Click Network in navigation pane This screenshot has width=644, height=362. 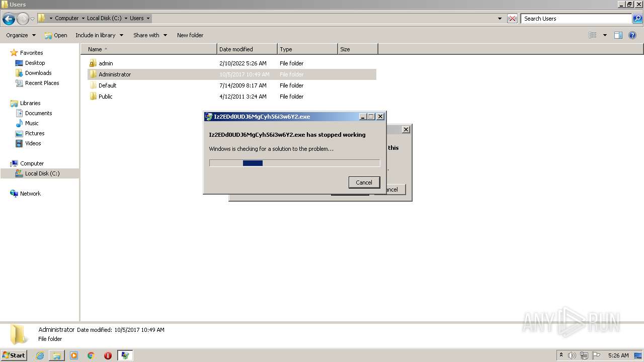(x=30, y=194)
